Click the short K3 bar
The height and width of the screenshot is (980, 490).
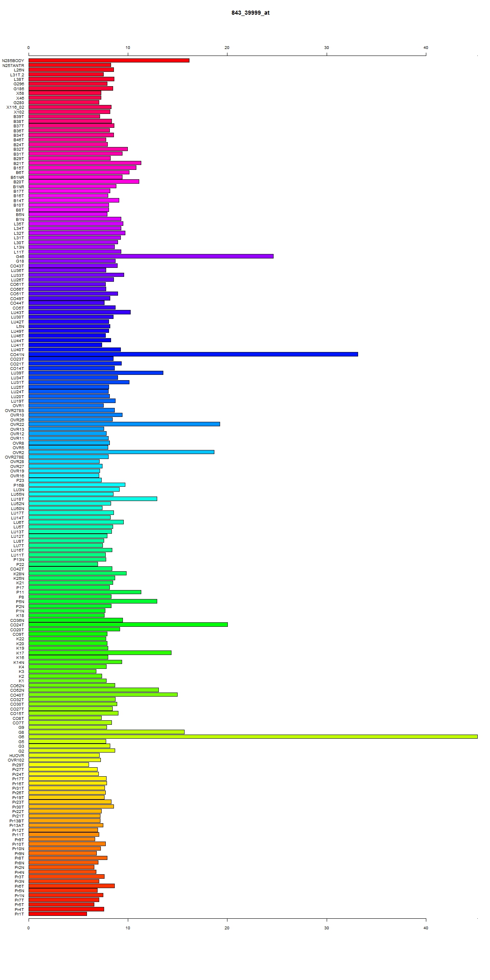click(62, 671)
